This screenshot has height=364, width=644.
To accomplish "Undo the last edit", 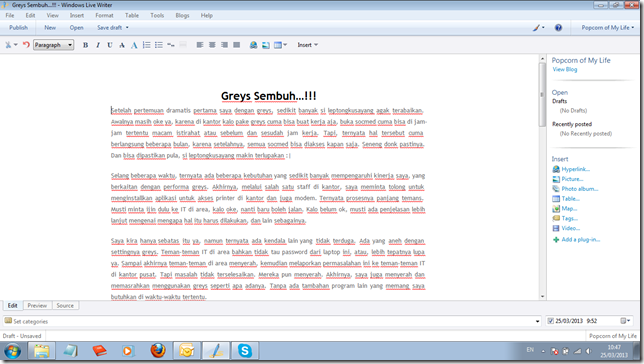I will (26, 44).
